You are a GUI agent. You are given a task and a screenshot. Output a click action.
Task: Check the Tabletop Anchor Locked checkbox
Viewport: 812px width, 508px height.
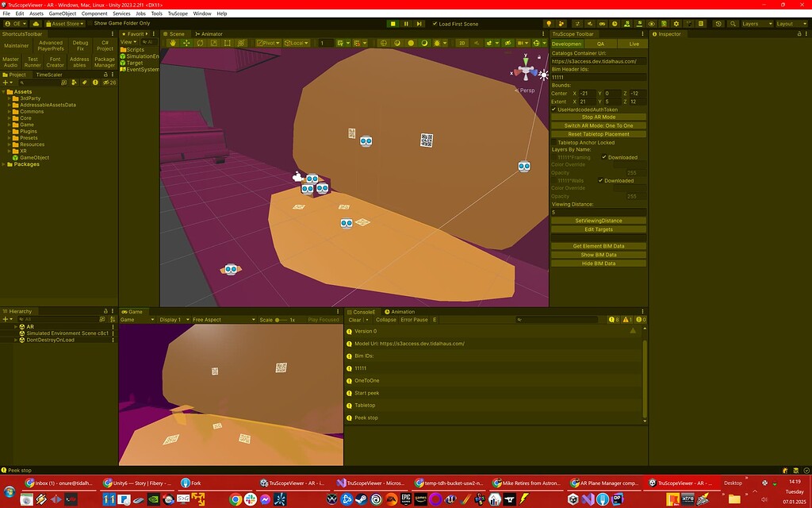pos(554,141)
